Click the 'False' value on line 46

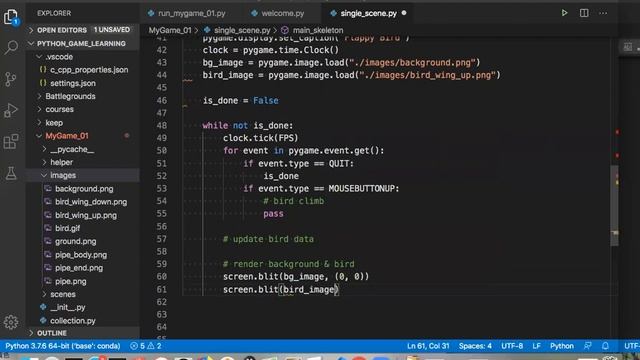click(266, 101)
